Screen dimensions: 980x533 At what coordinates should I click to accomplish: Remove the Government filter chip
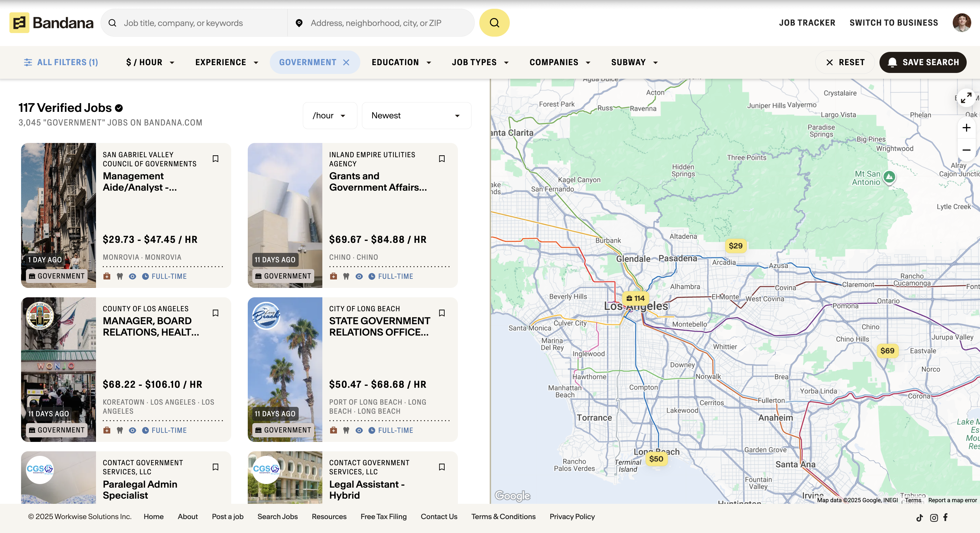(x=346, y=62)
